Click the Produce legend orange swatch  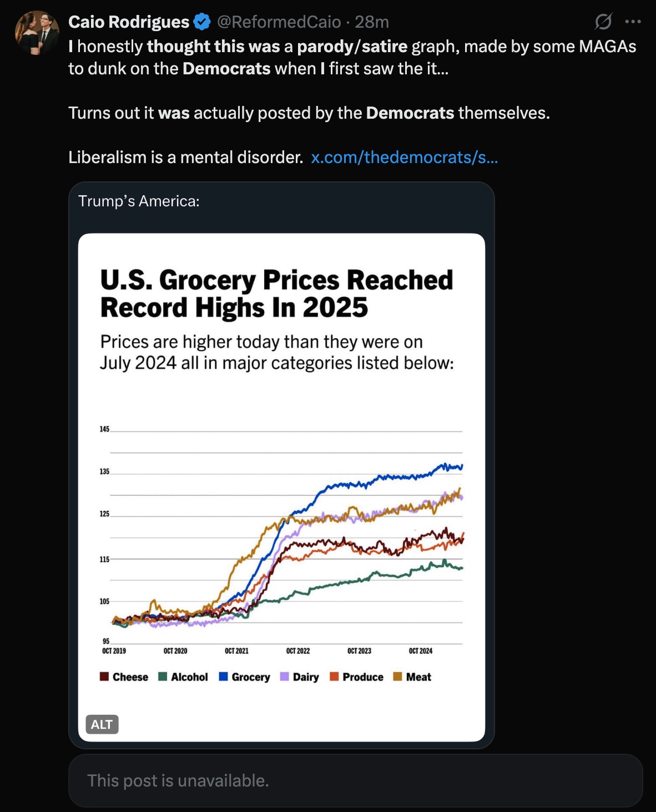tap(334, 677)
